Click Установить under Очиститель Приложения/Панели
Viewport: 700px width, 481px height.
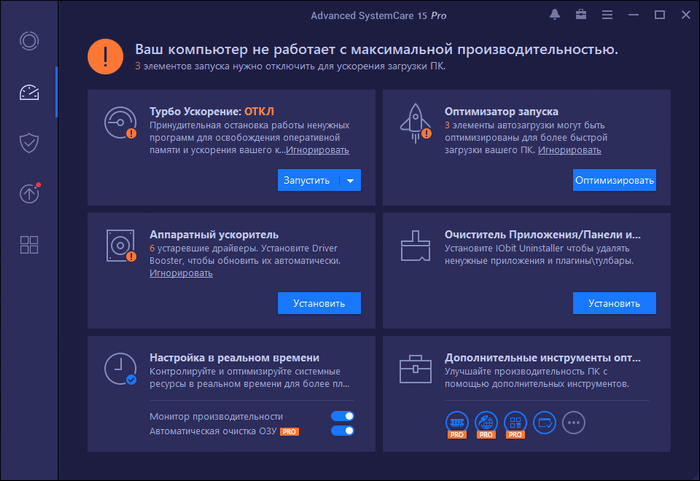click(614, 303)
